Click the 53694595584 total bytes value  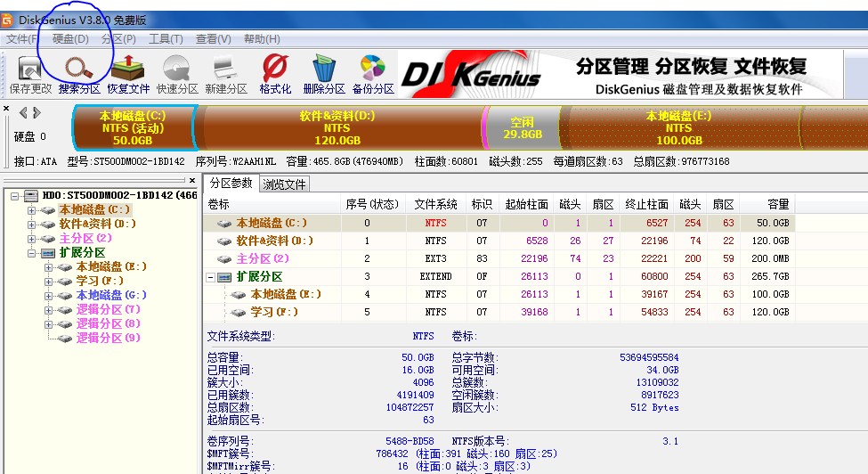coord(649,357)
